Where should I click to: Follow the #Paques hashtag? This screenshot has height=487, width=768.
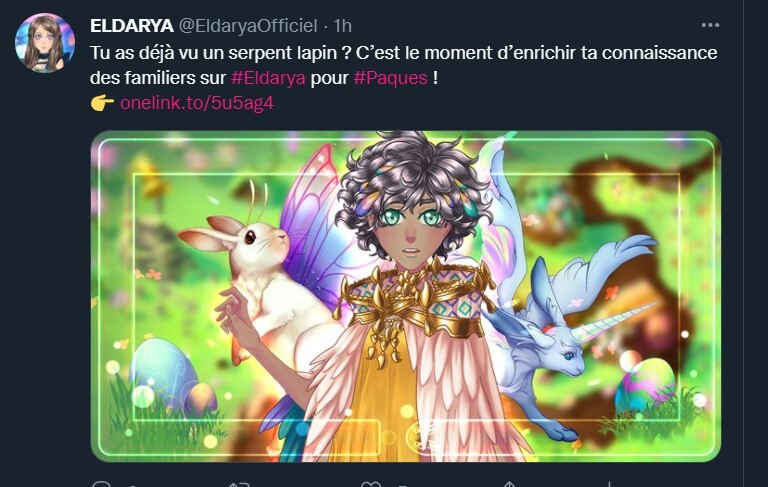(x=390, y=77)
